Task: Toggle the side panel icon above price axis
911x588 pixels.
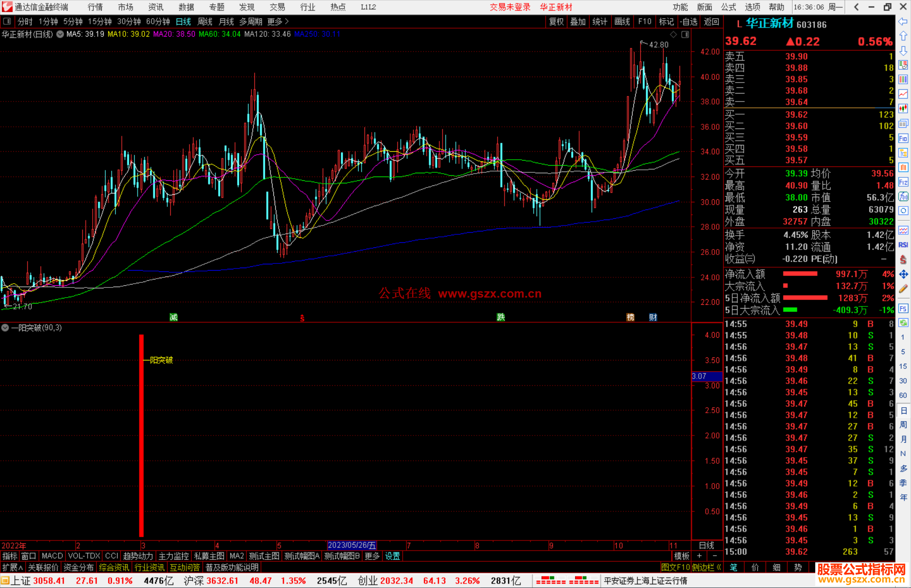Action: (x=685, y=35)
